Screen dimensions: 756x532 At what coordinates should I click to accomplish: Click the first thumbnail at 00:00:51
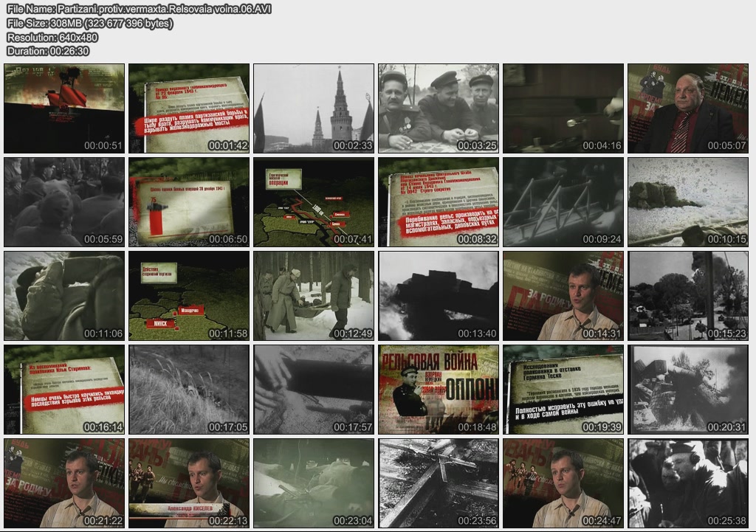[64, 108]
